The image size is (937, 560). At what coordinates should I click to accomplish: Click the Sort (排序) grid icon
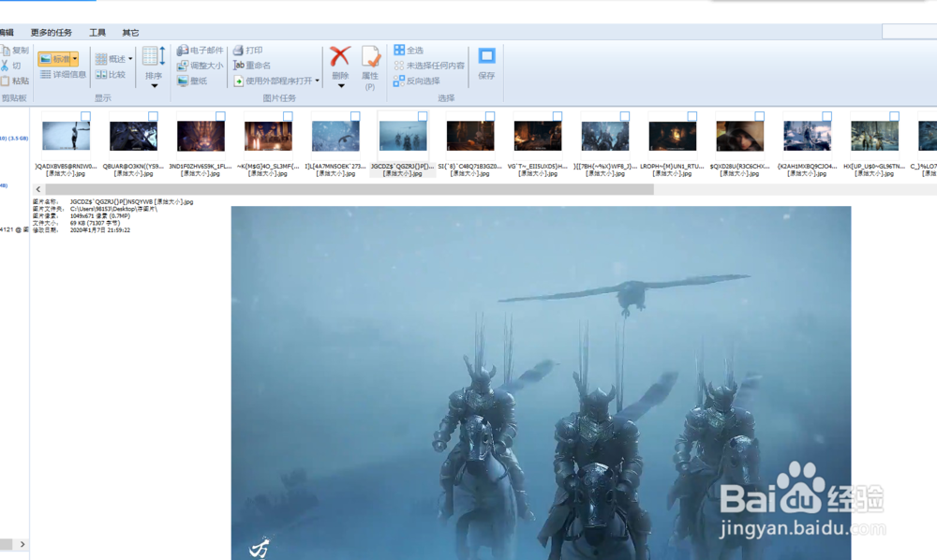coord(154,56)
